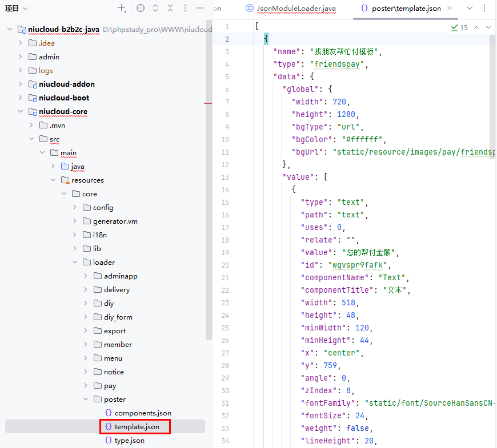The width and height of the screenshot is (497, 448).
Task: Click the Expand All icon in project toolbar
Action: tap(155, 9)
